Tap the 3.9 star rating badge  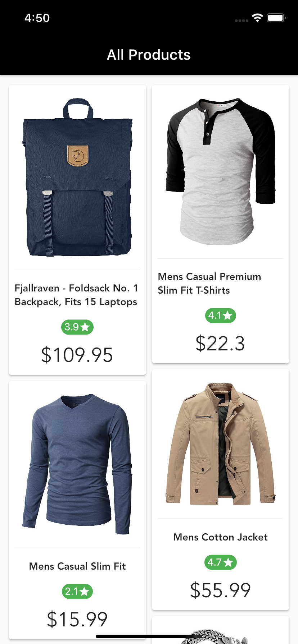(77, 327)
